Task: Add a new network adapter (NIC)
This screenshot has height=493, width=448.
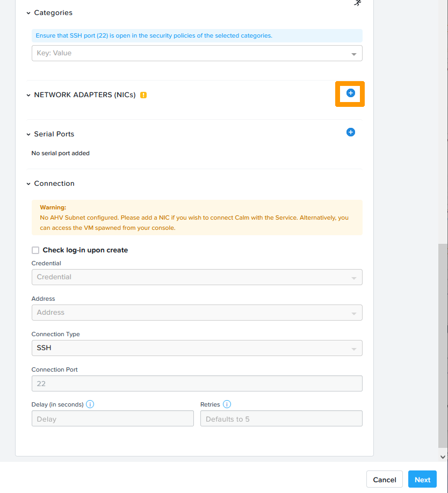Action: (x=350, y=93)
